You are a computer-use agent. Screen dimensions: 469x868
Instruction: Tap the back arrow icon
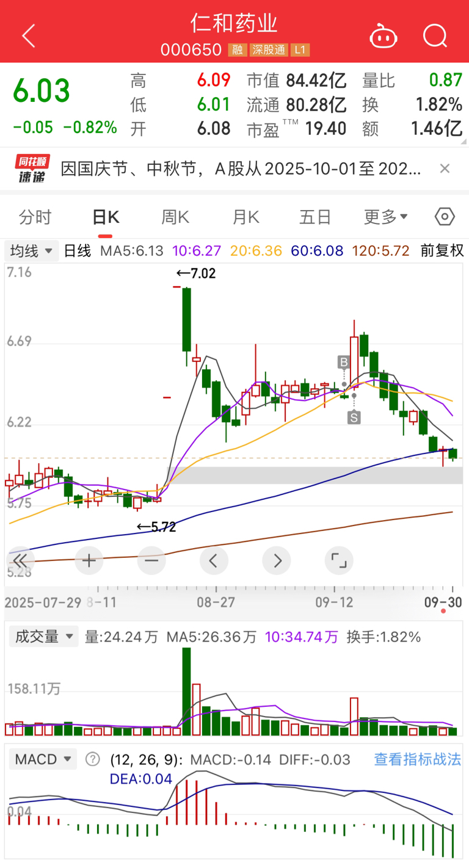(x=28, y=37)
